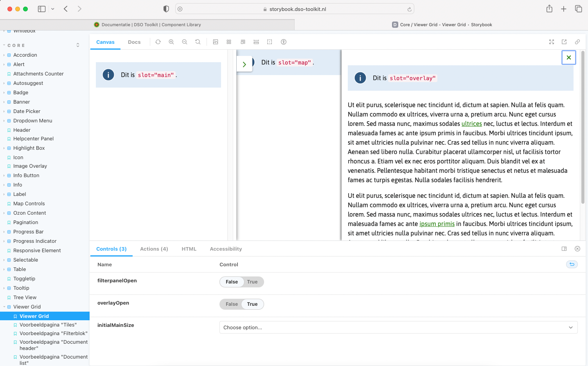Screen dimensions: 588x366
Task: Follow the ultrices link in overlay text
Action: [471, 124]
